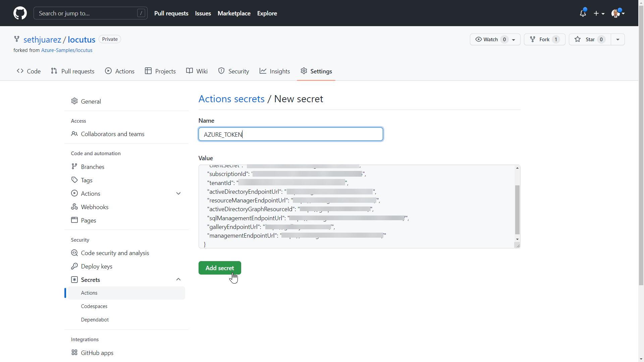The width and height of the screenshot is (644, 362).
Task: Select Actions under Secrets
Action: tap(126, 293)
